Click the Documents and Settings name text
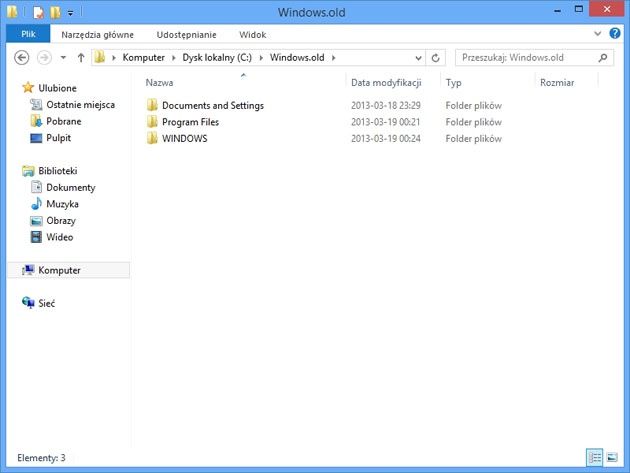 [x=213, y=106]
